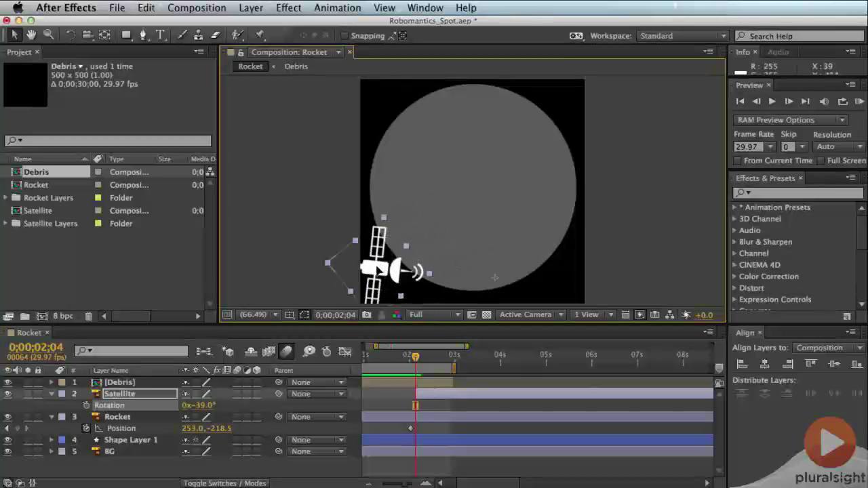Open the Graph Editor in timeline

click(x=345, y=351)
